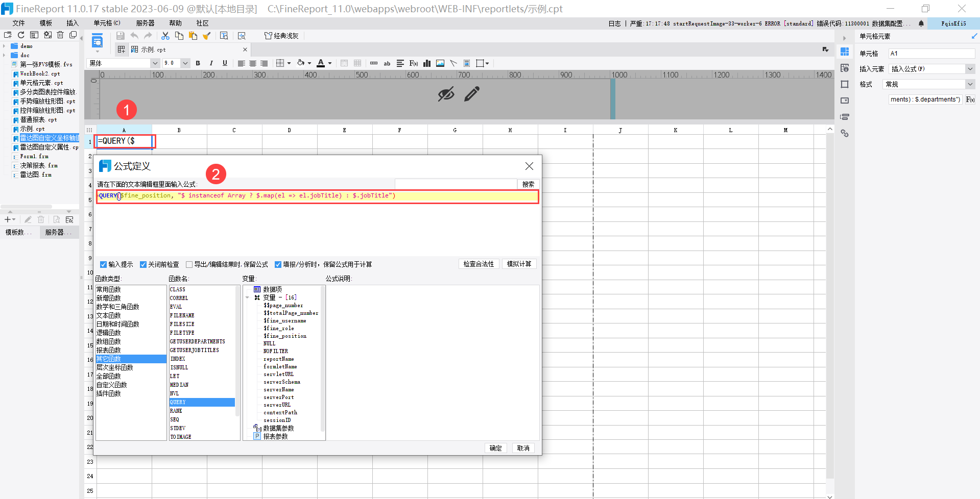Open the hyperlink panel chain icon

click(845, 133)
